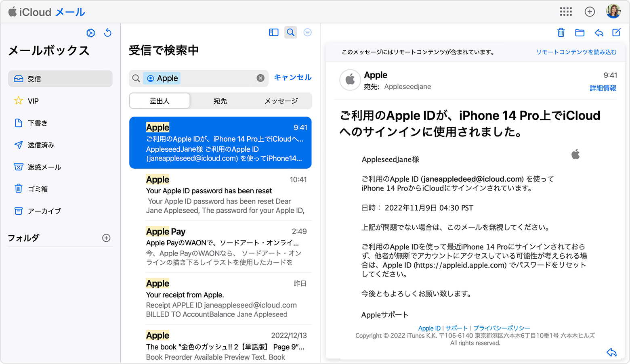Screen dimensions: 630x364
Task: Select the 差出人 search scope
Action: coord(160,101)
